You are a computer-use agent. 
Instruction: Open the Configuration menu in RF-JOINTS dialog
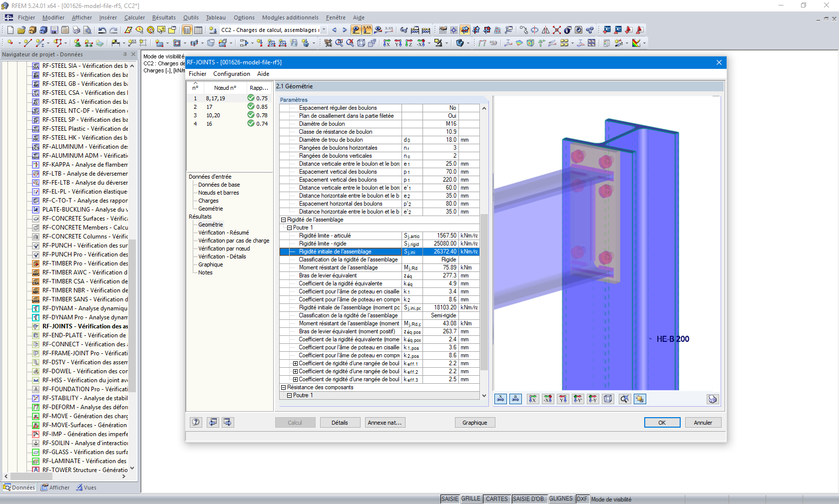(232, 74)
